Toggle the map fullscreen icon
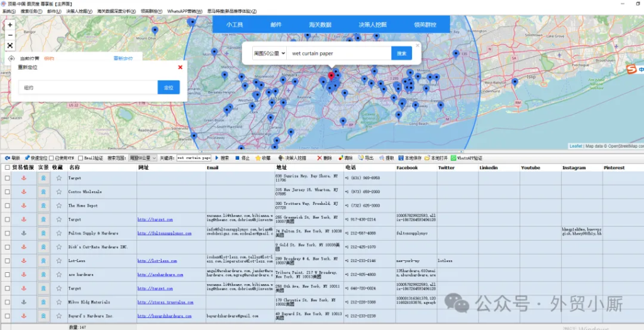 tap(10, 46)
